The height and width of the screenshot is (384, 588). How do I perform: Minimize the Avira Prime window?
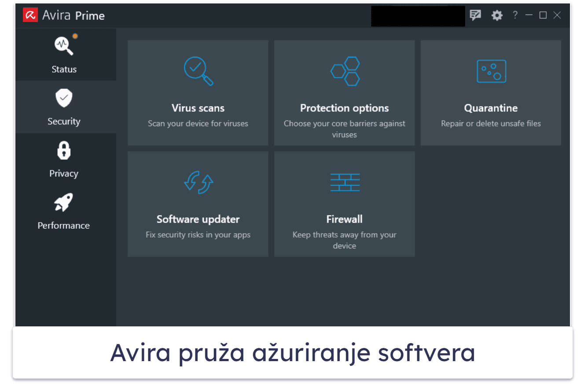[529, 15]
